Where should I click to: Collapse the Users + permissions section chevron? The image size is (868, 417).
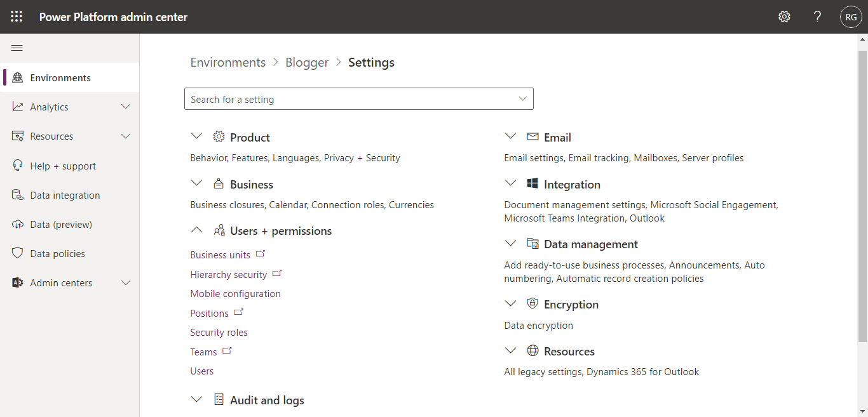click(196, 230)
